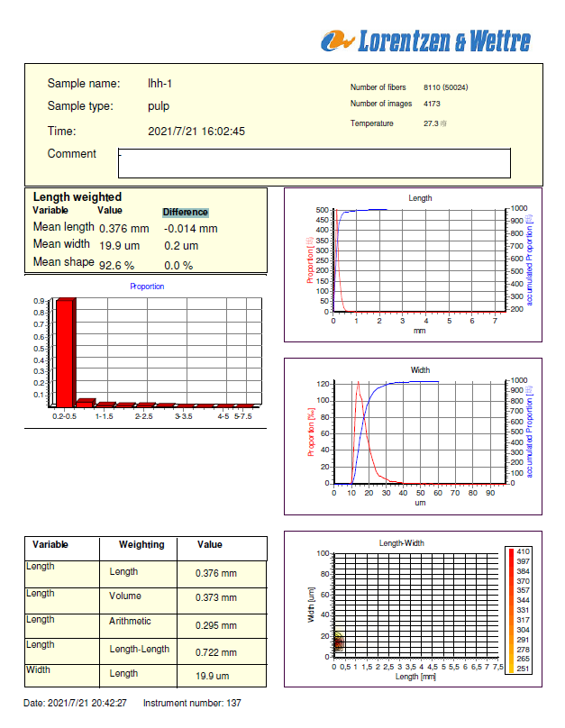This screenshot has width=565, height=728.
Task: Click the Length chart title
Action: tap(420, 198)
